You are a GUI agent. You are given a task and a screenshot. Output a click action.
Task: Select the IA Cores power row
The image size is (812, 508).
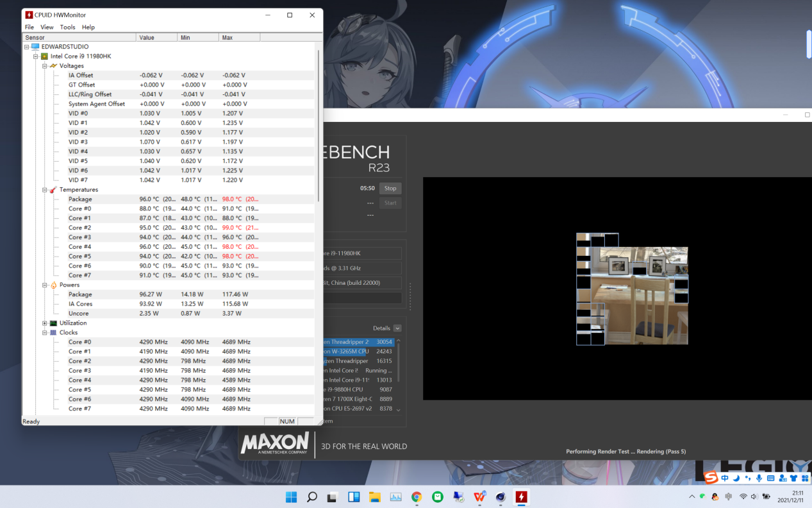tap(191, 304)
